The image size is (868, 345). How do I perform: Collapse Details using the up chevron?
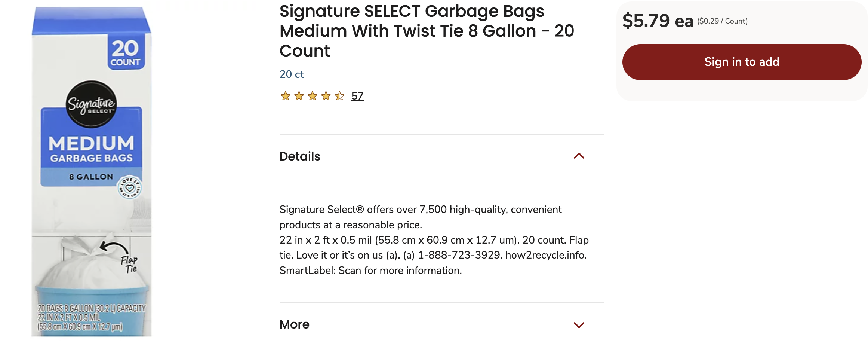(579, 156)
